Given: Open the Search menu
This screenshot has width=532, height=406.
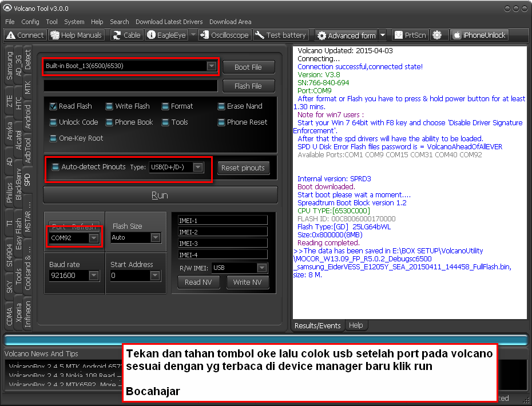Looking at the screenshot, I should [x=120, y=22].
